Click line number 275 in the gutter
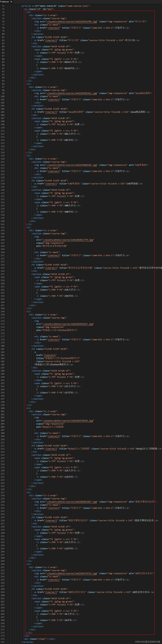The width and height of the screenshot is (162, 644). click(x=2, y=642)
